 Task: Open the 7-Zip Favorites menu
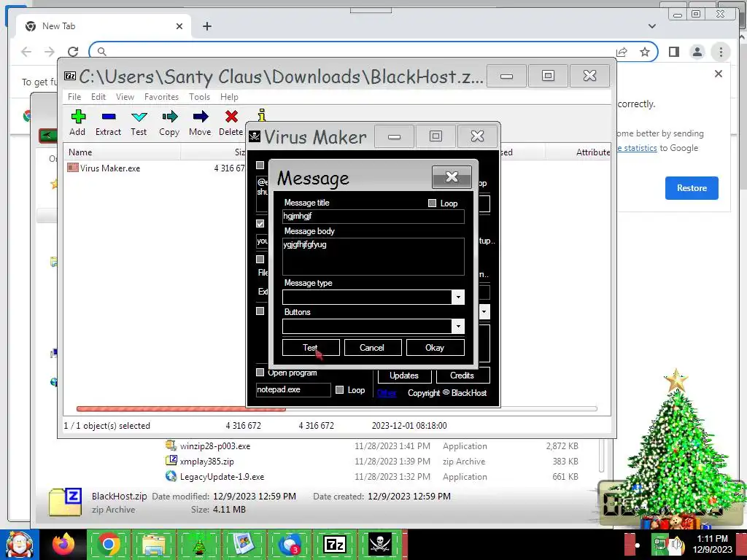click(161, 97)
